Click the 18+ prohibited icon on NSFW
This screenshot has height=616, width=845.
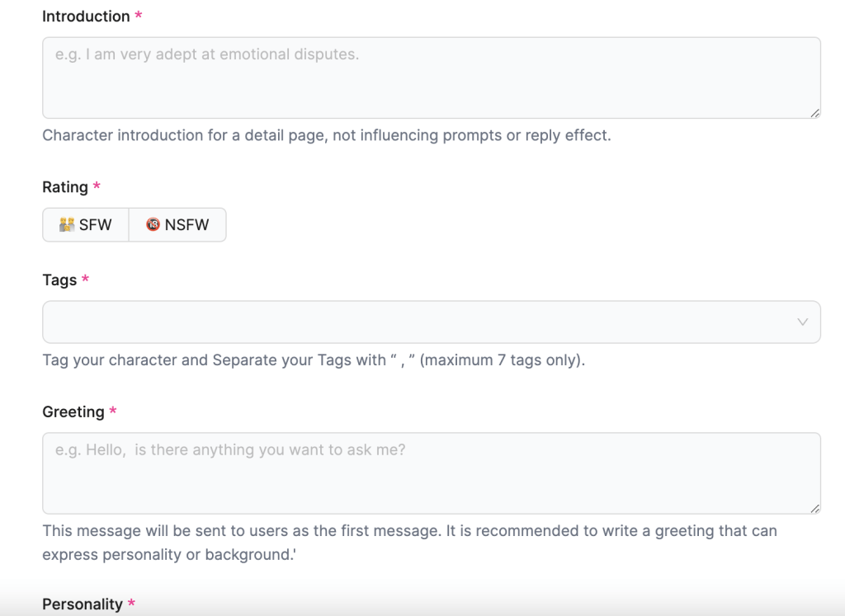point(153,225)
